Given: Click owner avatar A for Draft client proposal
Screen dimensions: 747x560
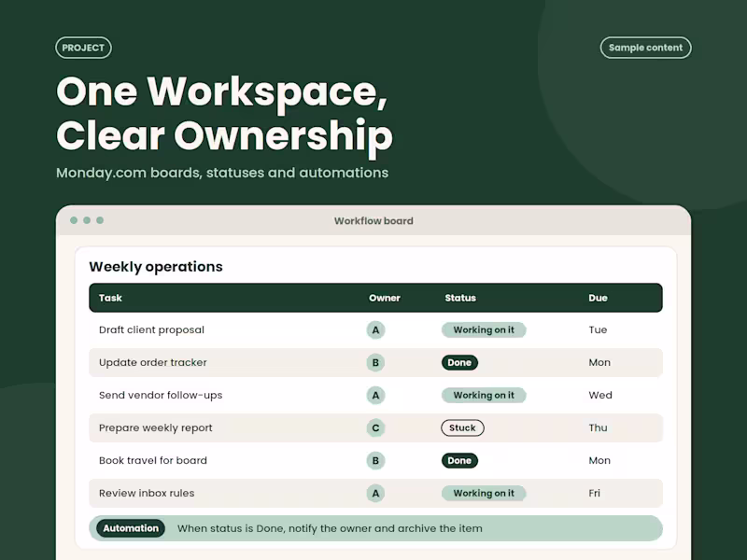Looking at the screenshot, I should pyautogui.click(x=375, y=330).
